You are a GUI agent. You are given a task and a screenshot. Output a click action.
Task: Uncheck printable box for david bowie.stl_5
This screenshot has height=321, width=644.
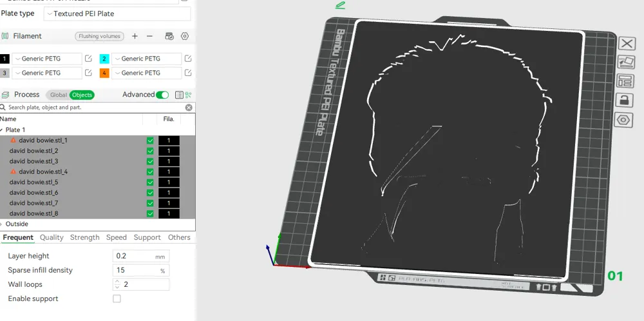(x=150, y=182)
